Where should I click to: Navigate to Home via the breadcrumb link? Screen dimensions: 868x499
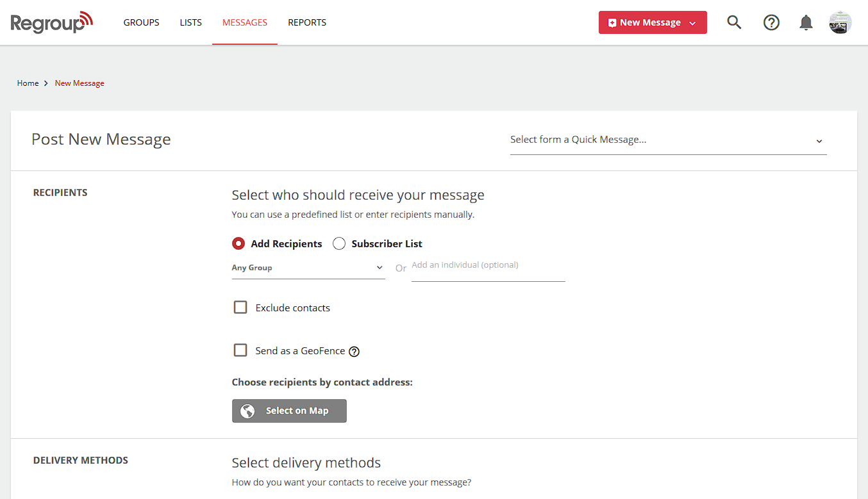tap(28, 83)
